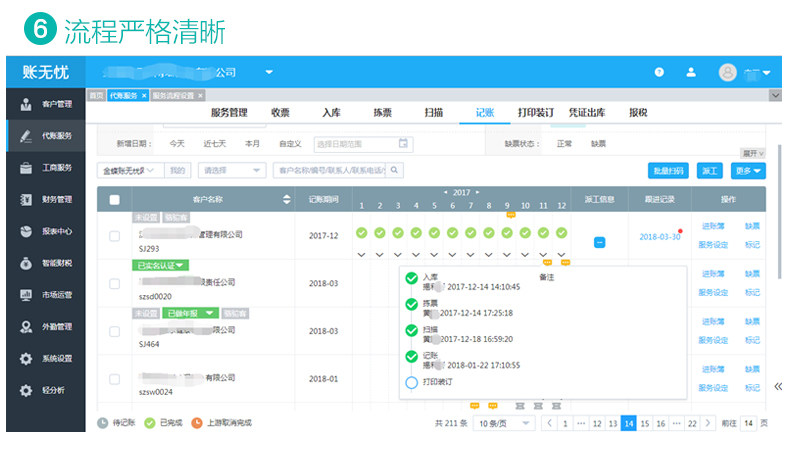Open 外勤管理 in the sidebar

pyautogui.click(x=46, y=326)
